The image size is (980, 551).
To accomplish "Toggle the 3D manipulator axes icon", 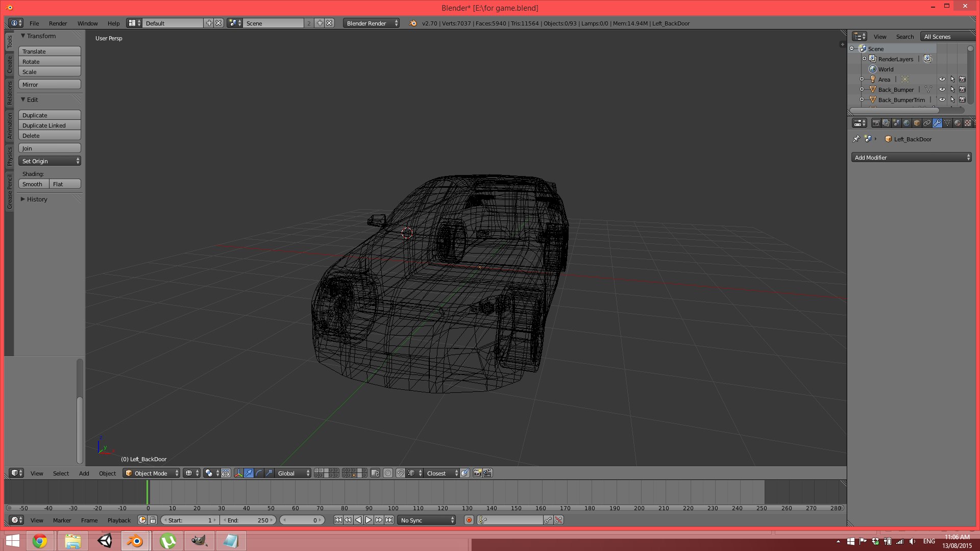I will 238,473.
